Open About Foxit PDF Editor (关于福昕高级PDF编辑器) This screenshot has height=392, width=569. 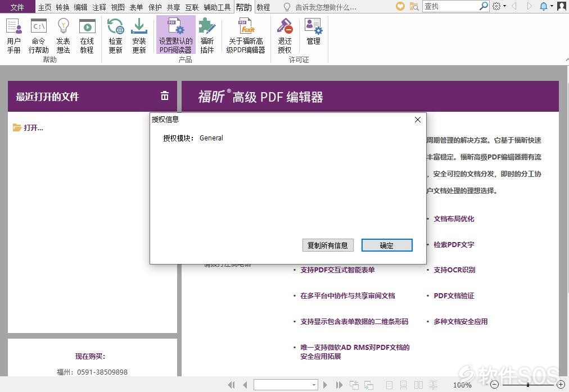[x=246, y=36]
